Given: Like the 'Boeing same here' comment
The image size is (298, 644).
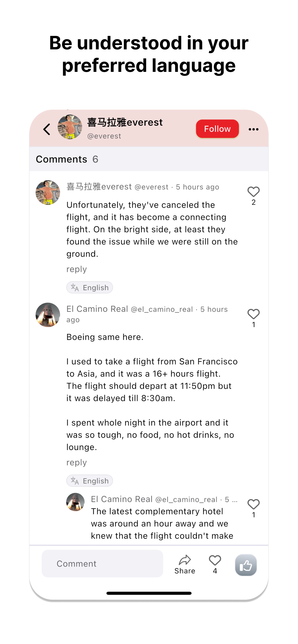Looking at the screenshot, I should pyautogui.click(x=253, y=314).
